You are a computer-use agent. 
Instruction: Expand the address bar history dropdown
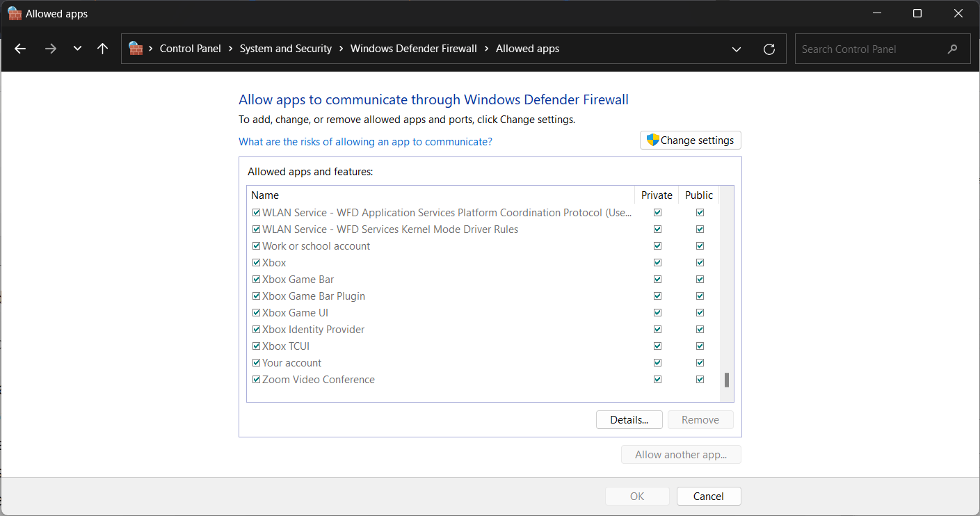[x=737, y=49]
